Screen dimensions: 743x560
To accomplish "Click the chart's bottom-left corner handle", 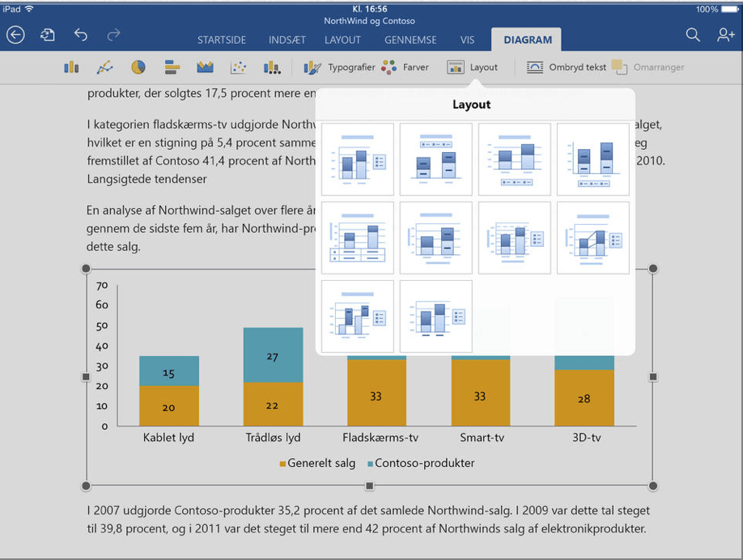I will point(86,486).
